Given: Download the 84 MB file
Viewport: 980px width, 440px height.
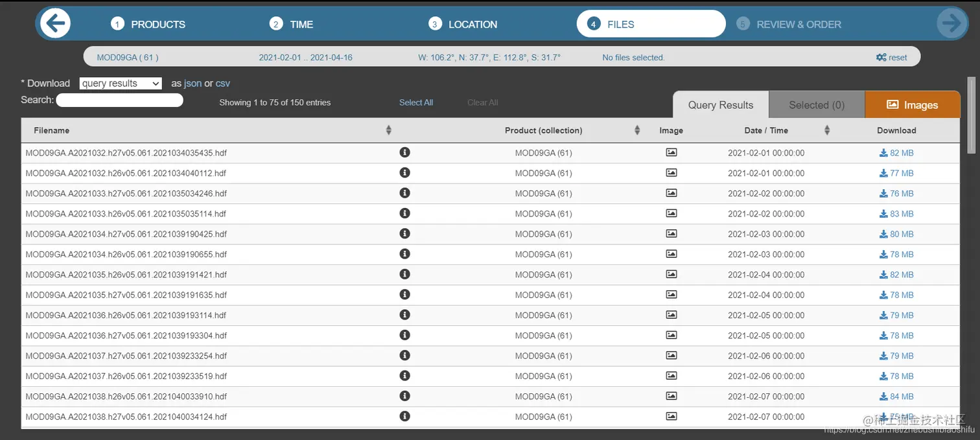Looking at the screenshot, I should pos(896,397).
